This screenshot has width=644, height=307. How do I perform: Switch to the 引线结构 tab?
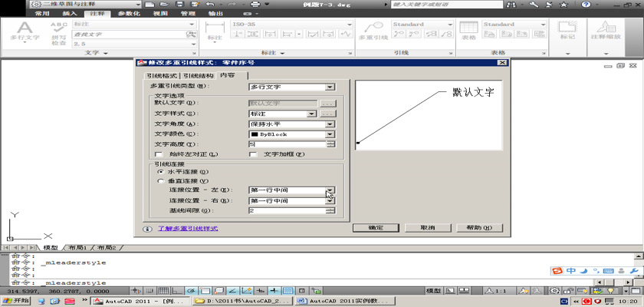click(x=198, y=76)
